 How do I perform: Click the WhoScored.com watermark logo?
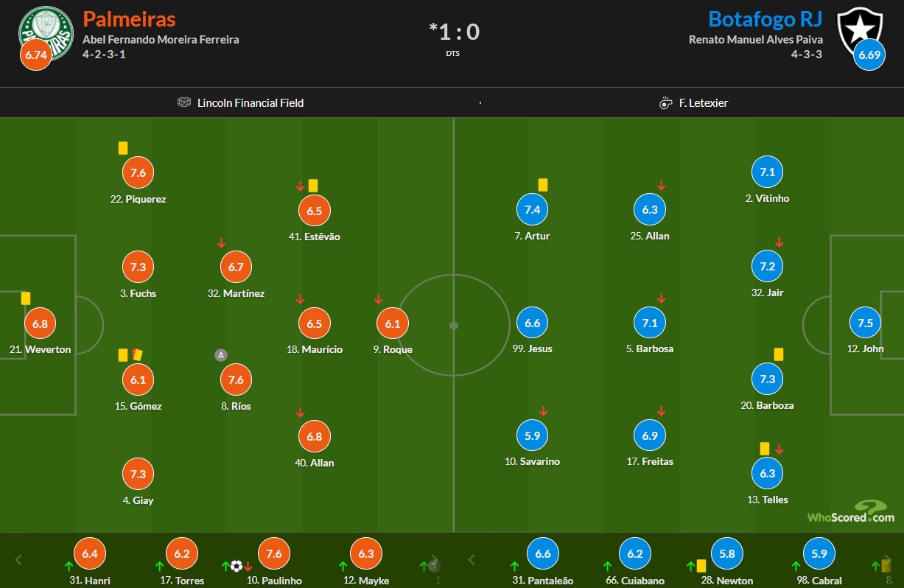pos(851,512)
